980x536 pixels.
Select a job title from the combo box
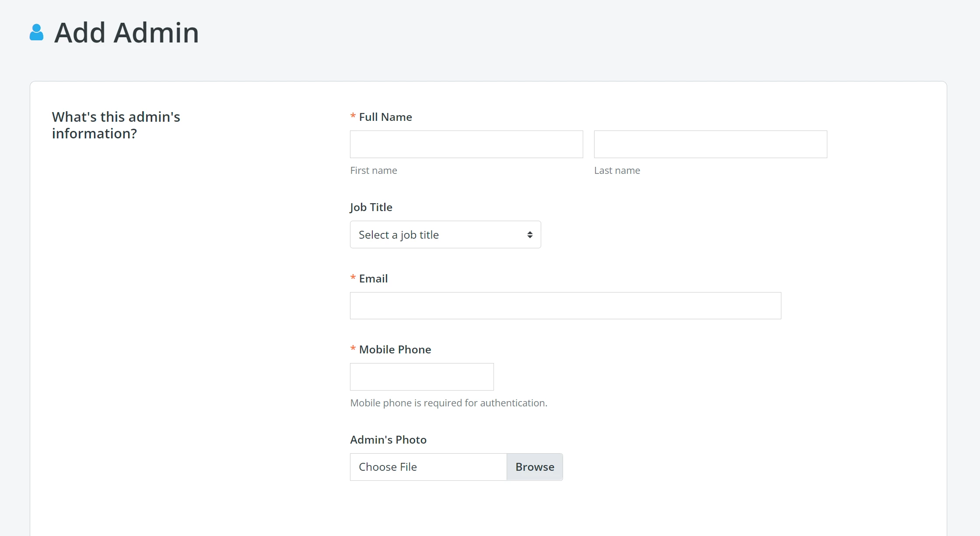pos(445,234)
